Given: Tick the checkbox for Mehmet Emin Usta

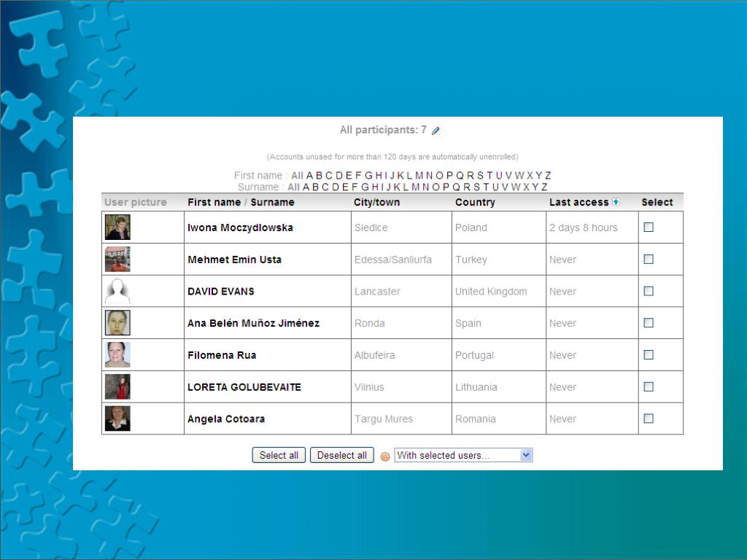Looking at the screenshot, I should pyautogui.click(x=649, y=259).
